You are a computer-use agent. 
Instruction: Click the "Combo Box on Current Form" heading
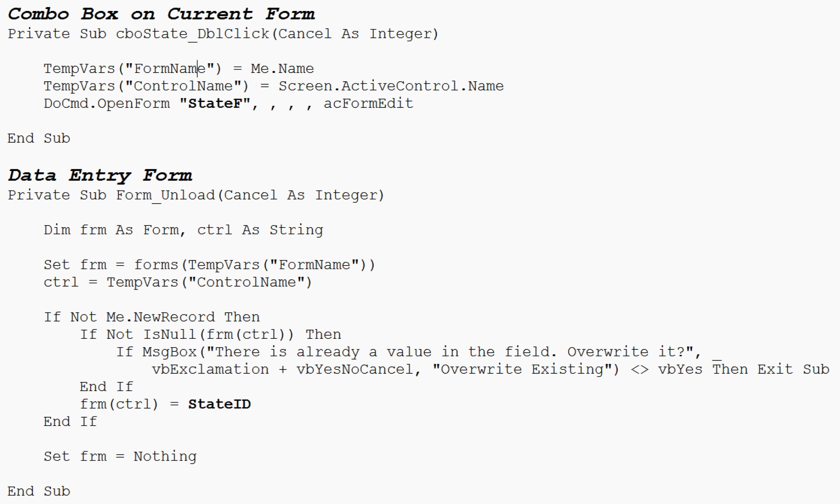coord(161,14)
